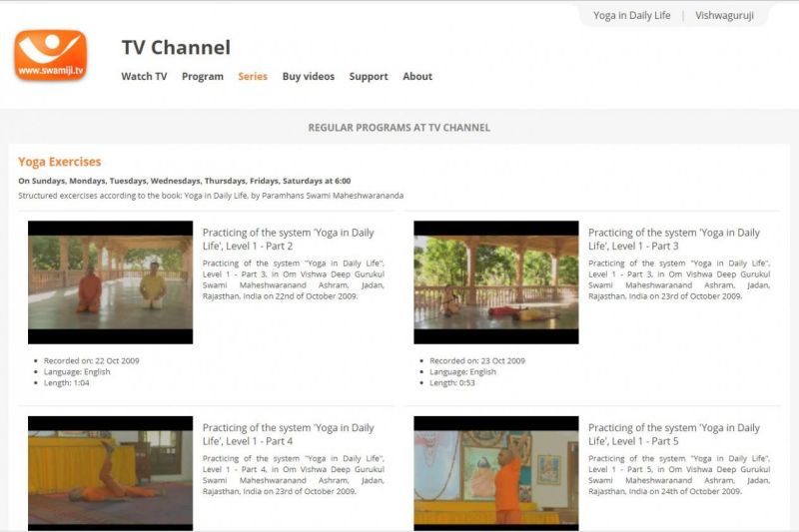Select the Series menu item
The image size is (799, 532).
tap(253, 77)
